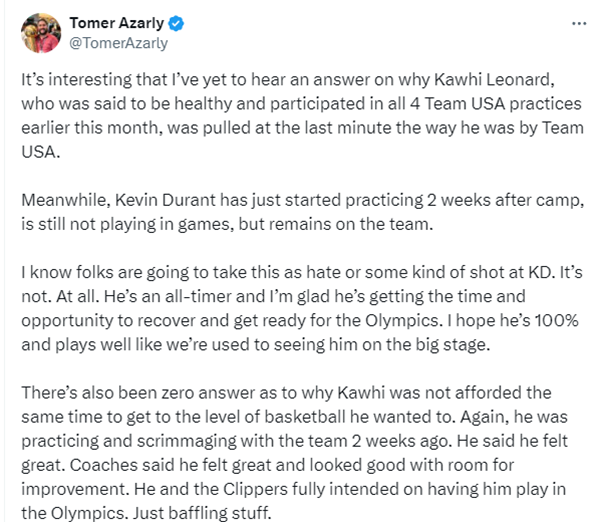This screenshot has height=522, width=600.
Task: Open the @TomerAzarly handle link
Action: coord(118,43)
